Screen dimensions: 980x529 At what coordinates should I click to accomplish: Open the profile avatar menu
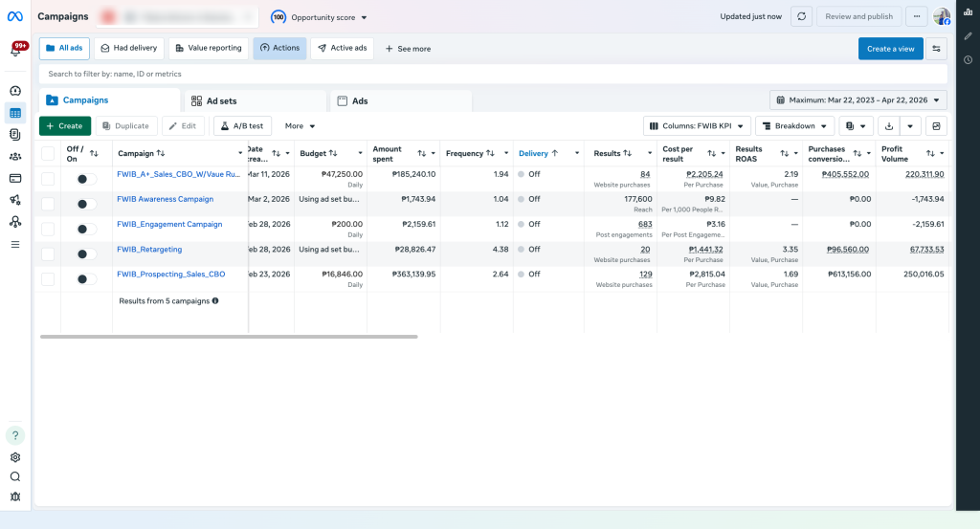[942, 17]
